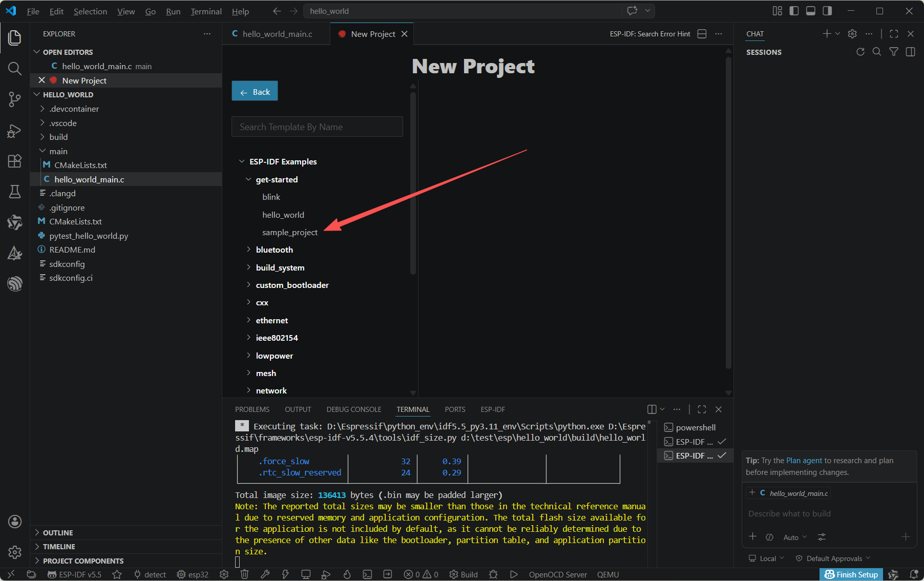This screenshot has width=924, height=581.
Task: Switch to the ESP-IDF panel tab
Action: 493,409
